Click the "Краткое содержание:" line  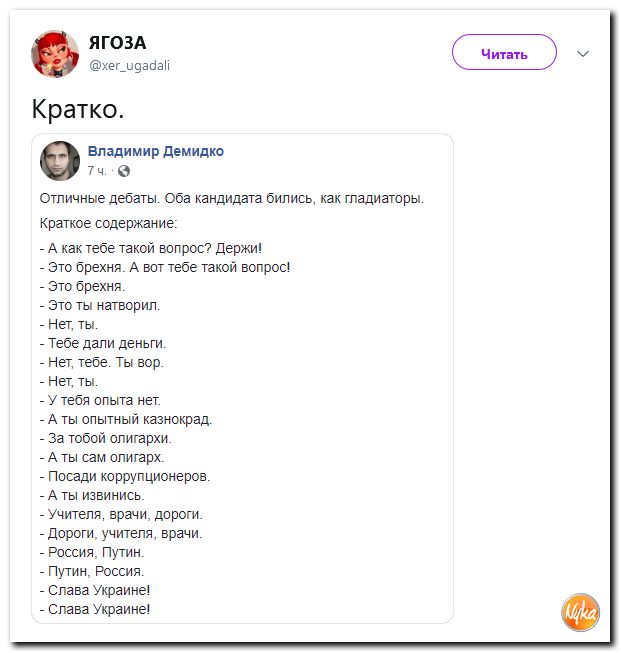(x=108, y=222)
